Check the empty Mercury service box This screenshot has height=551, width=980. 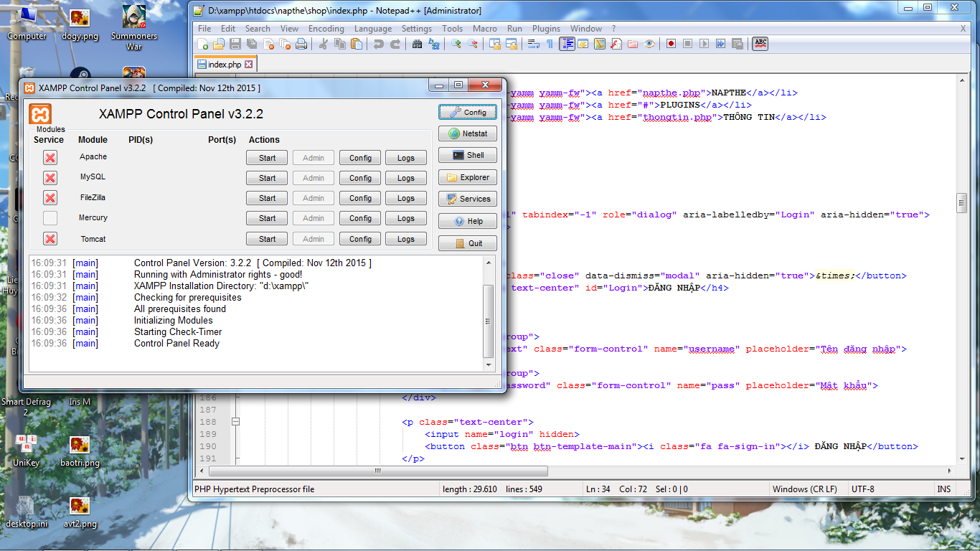[x=50, y=218]
